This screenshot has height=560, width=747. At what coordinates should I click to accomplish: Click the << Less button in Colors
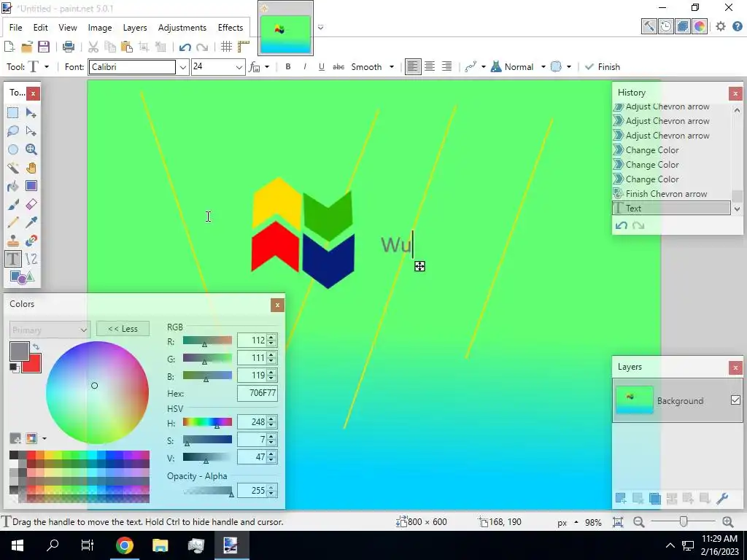[123, 329]
